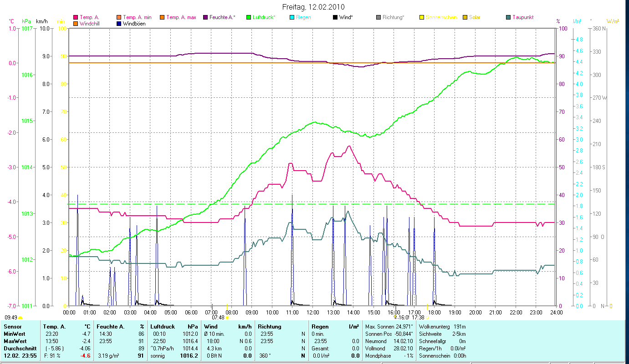Image resolution: width=629 pixels, height=364 pixels.
Task: Click the Richtung* legend label
Action: (393, 17)
